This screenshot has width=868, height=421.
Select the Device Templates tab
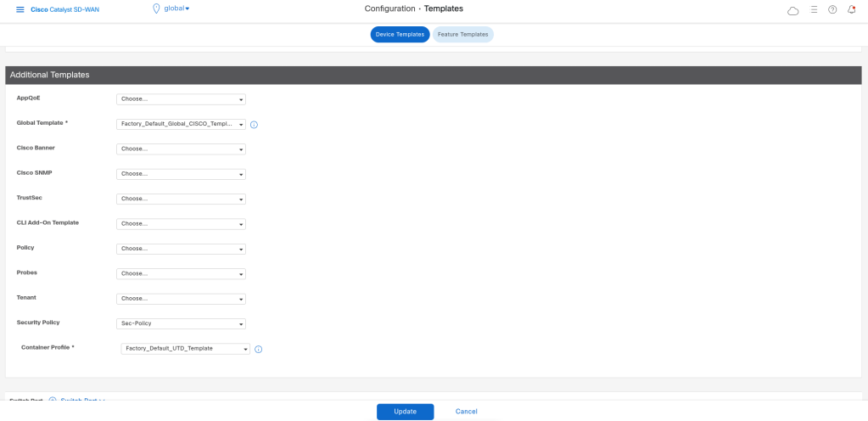(x=400, y=34)
